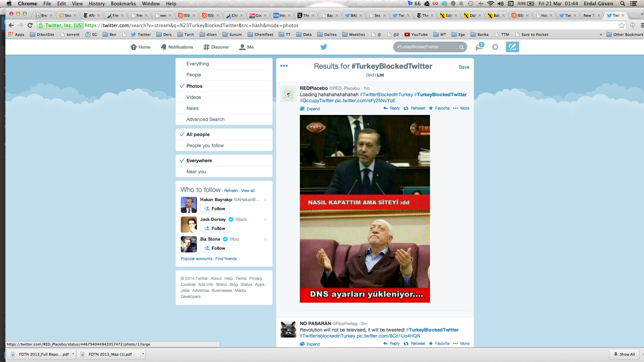Bookmark page with the star icon

(622, 25)
